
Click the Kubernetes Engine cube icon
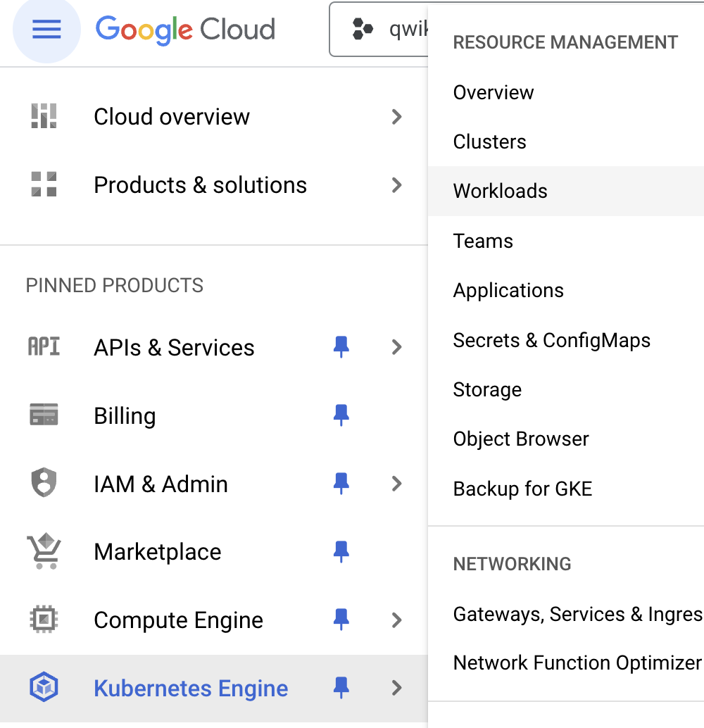coord(44,688)
